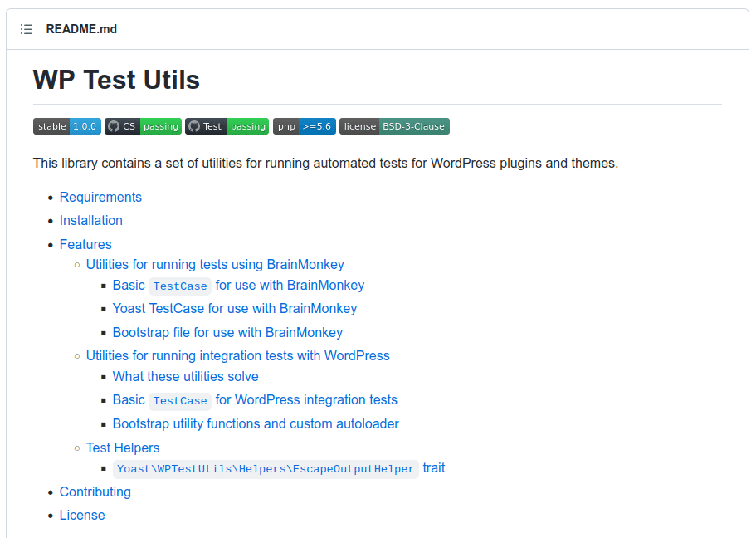Click the Test Helpers link
Image resolution: width=756 pixels, height=538 pixels.
[x=122, y=448]
